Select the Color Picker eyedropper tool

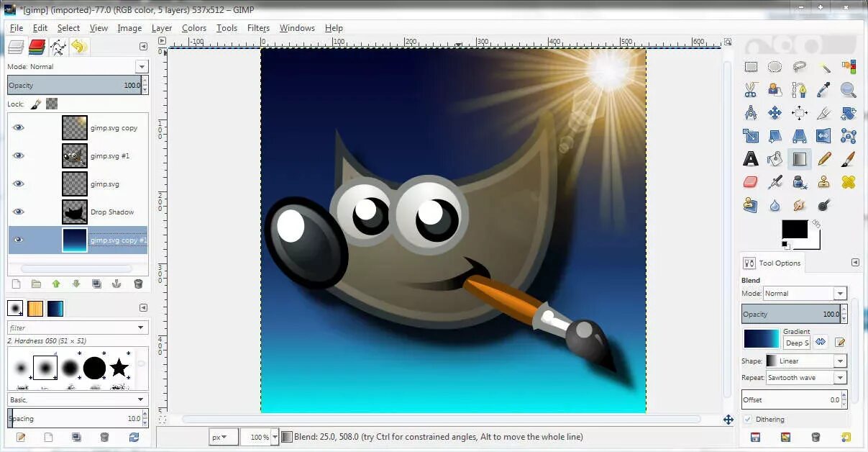click(x=824, y=90)
